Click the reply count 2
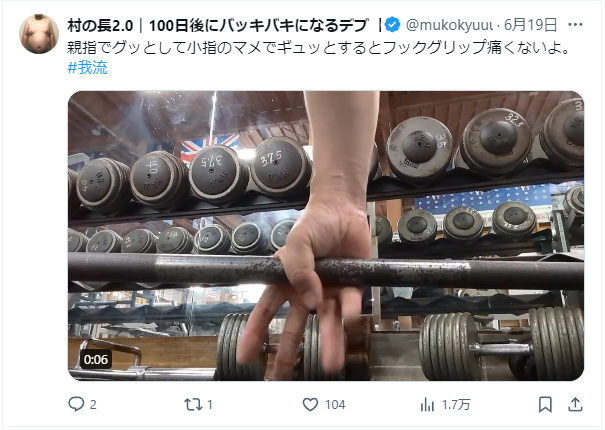This screenshot has height=430, width=605. (93, 405)
